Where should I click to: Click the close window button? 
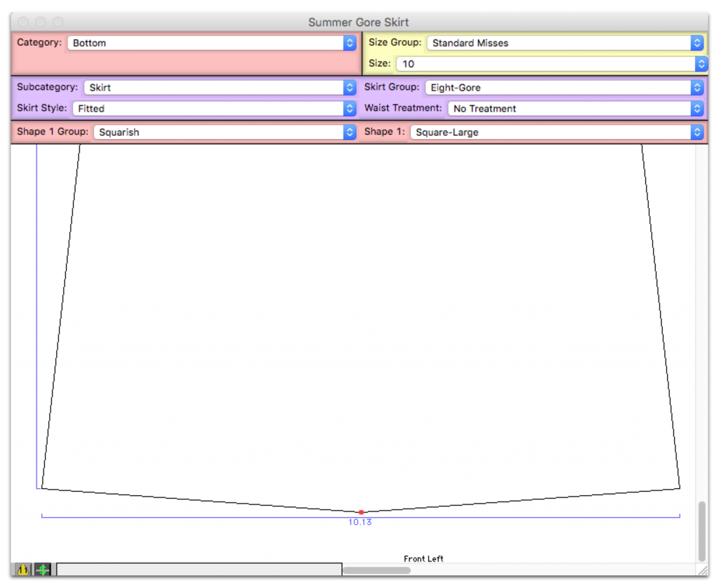tap(23, 22)
